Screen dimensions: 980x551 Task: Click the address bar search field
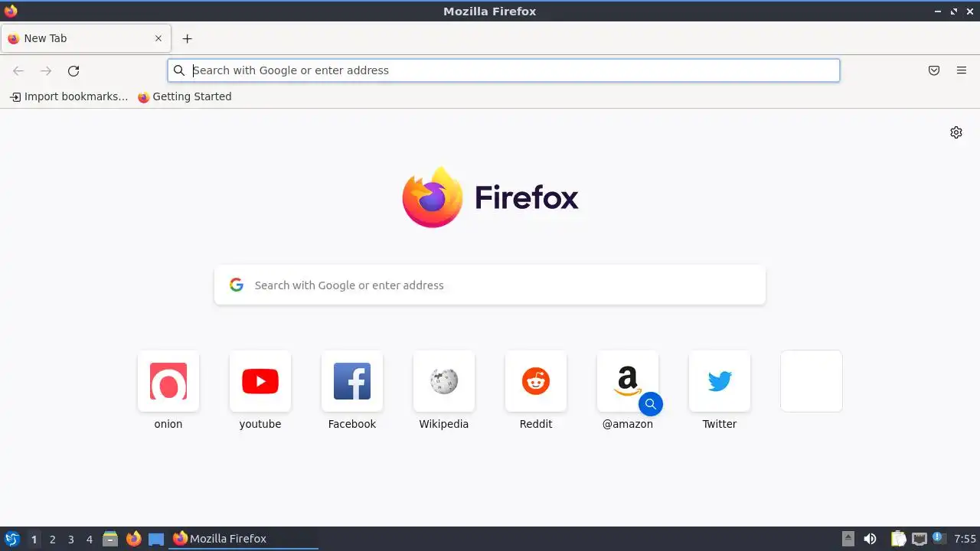pos(504,70)
